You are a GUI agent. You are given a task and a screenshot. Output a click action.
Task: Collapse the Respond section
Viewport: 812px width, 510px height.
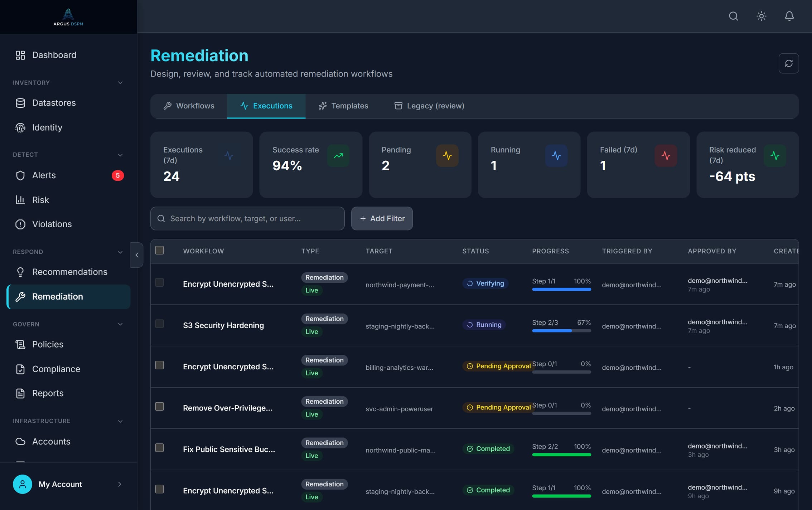click(120, 252)
